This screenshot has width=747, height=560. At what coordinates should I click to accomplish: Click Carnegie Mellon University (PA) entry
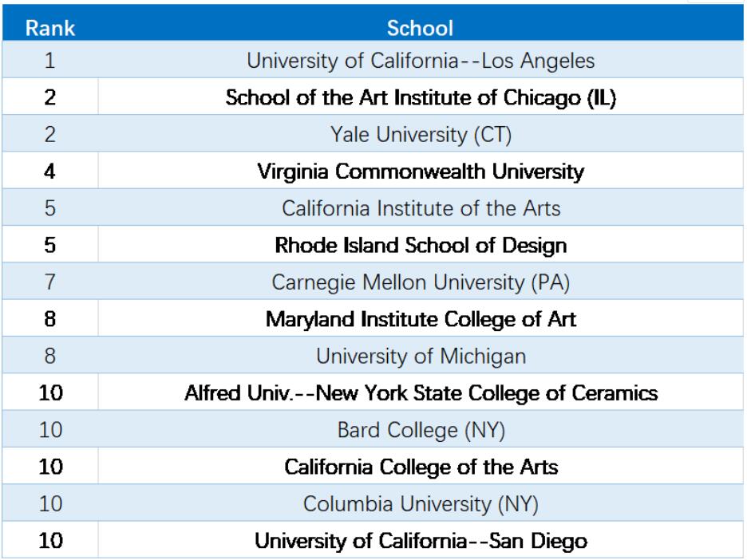tap(420, 282)
